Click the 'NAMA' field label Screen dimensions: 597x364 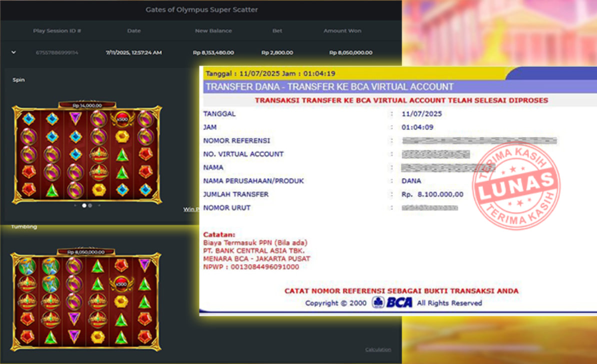[213, 167]
